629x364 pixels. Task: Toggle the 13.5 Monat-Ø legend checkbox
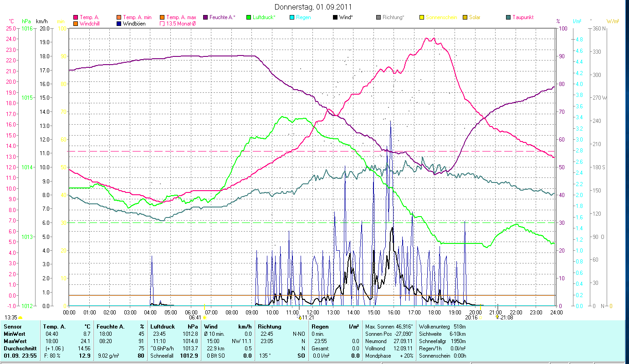click(162, 24)
